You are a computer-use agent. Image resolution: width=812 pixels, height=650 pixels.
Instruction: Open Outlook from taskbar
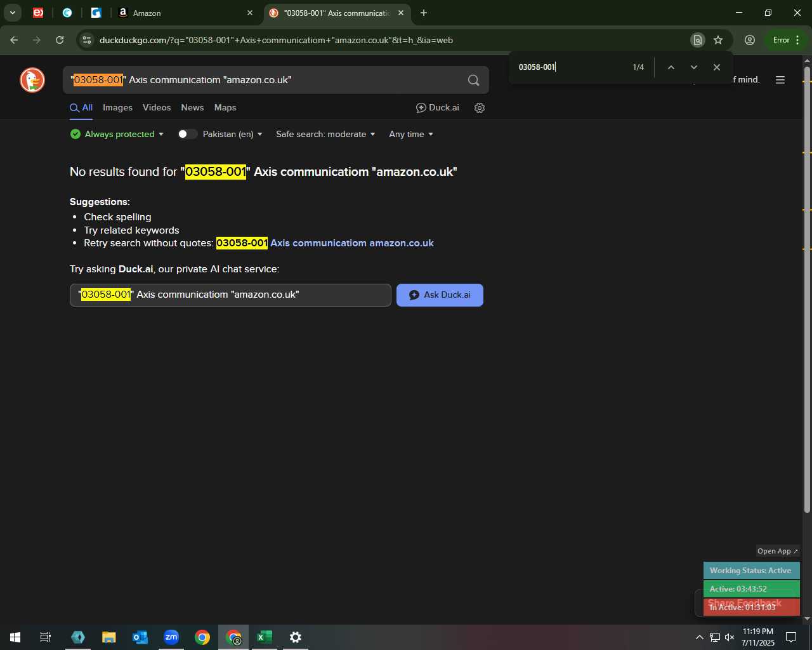[x=140, y=637]
